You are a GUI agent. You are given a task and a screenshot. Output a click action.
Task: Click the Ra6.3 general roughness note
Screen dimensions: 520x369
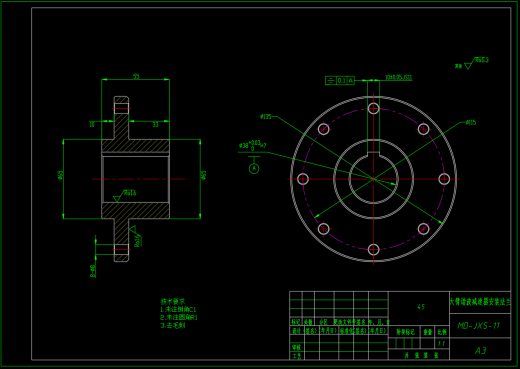tap(472, 63)
